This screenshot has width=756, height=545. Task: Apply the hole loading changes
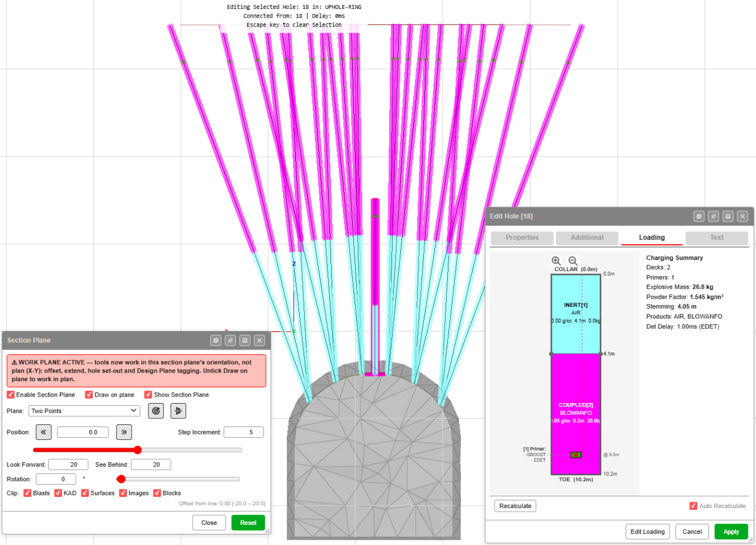coord(731,532)
